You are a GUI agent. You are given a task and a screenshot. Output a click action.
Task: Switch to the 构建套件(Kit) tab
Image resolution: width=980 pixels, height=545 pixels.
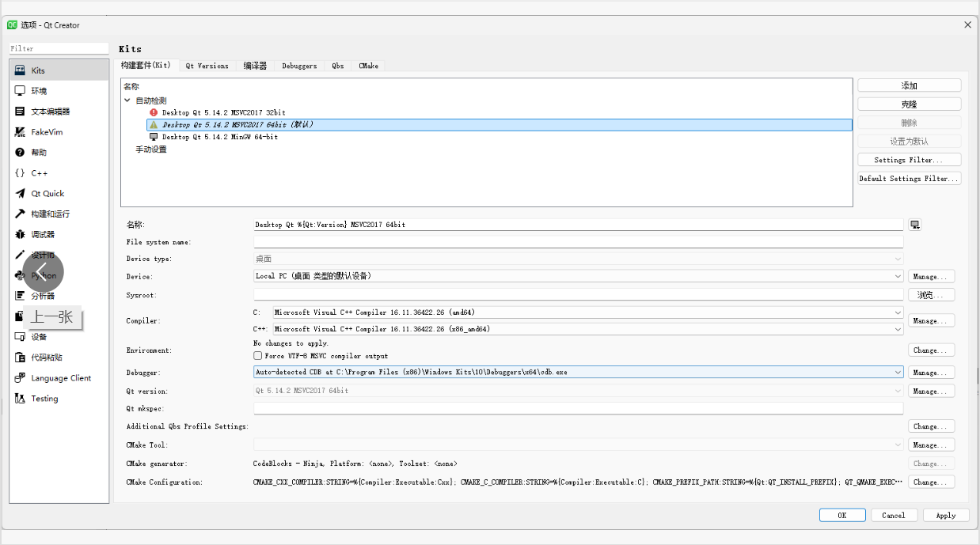pyautogui.click(x=146, y=65)
